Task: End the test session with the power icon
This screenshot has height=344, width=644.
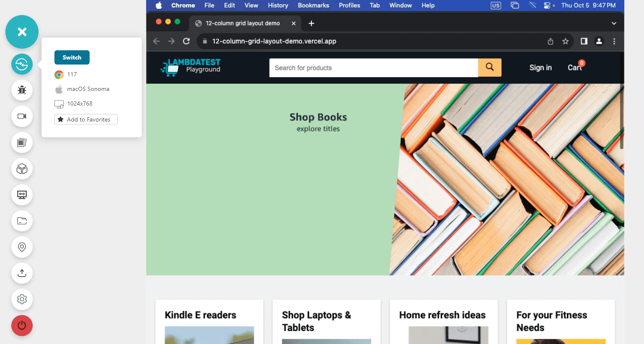Action: coord(22,326)
